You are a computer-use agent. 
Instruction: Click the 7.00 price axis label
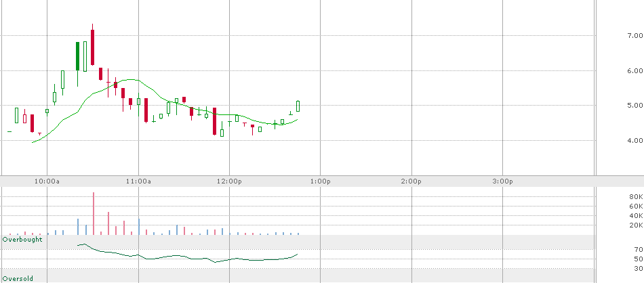635,36
